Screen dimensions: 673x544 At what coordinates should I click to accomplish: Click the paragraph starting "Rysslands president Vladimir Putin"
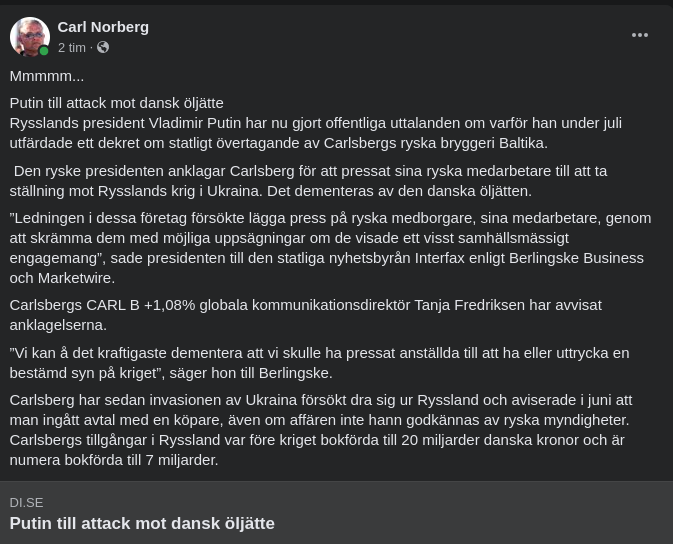point(315,132)
